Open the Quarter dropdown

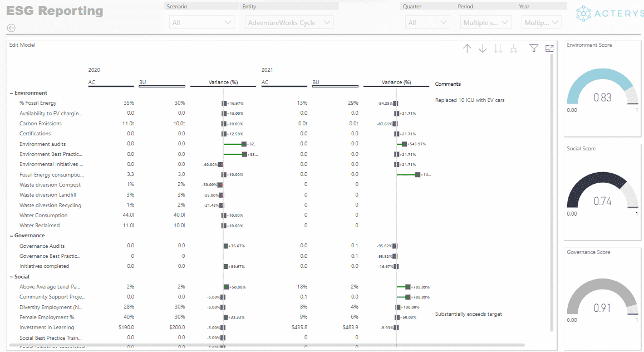427,23
